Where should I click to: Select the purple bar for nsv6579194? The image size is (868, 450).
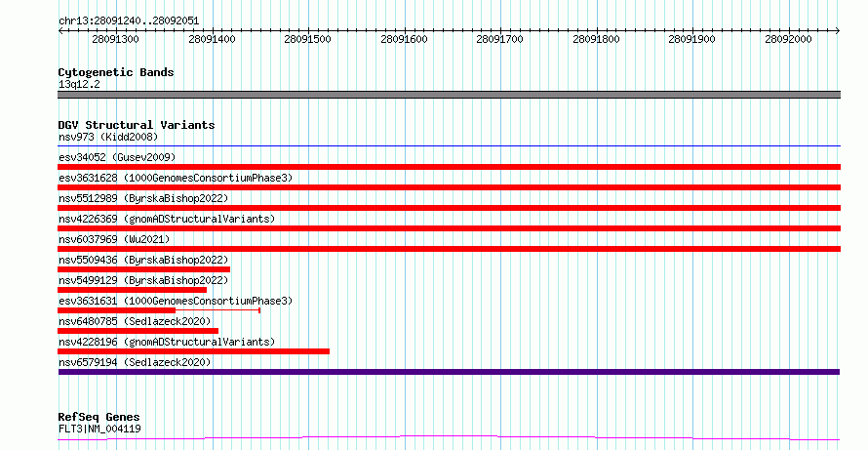[x=449, y=372]
